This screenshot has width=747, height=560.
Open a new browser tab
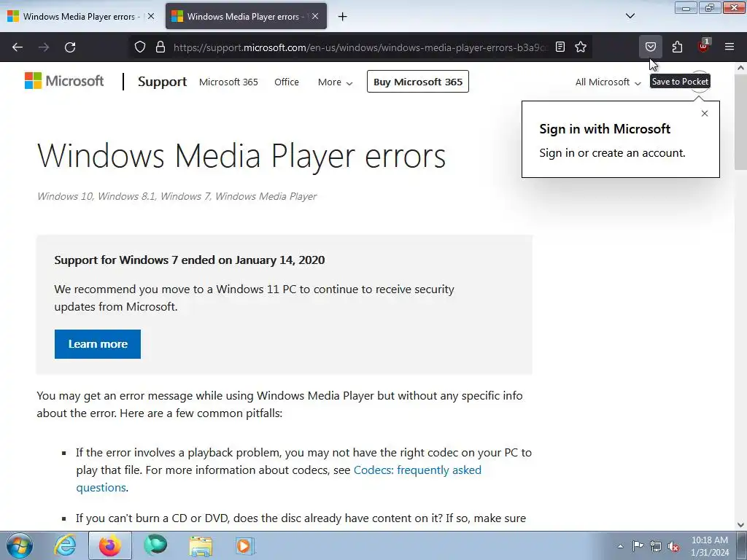pyautogui.click(x=343, y=17)
